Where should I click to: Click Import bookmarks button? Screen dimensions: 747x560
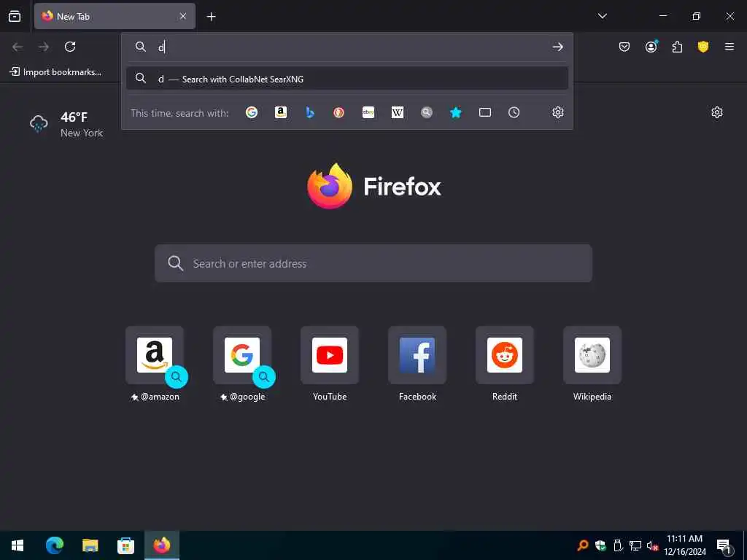(55, 72)
